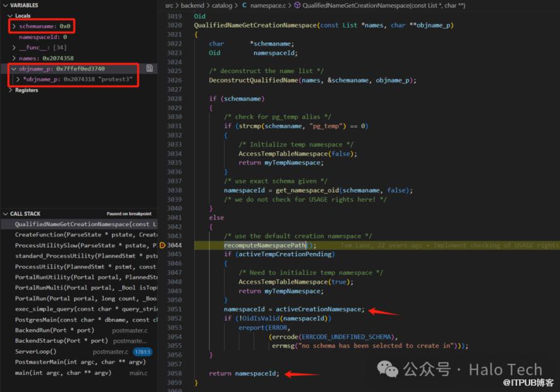This screenshot has height=392, width=560.
Task: Collapse the VARIABLES section
Action: (5, 5)
